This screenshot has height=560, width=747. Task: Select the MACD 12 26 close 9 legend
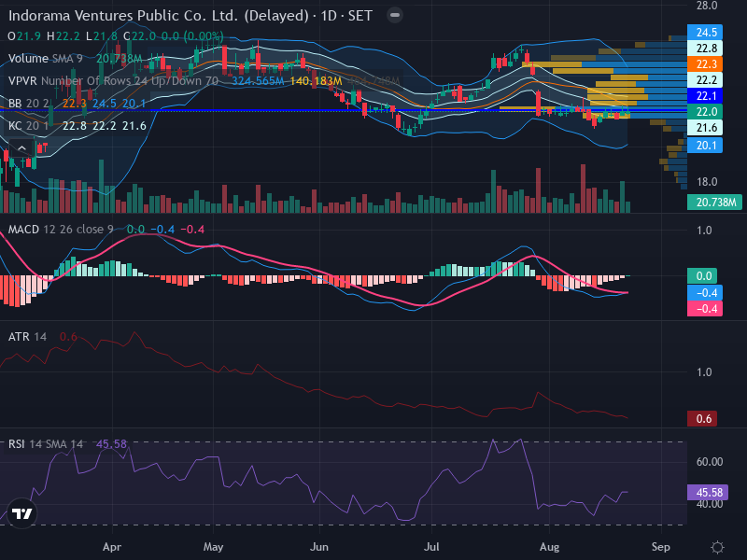[61, 230]
